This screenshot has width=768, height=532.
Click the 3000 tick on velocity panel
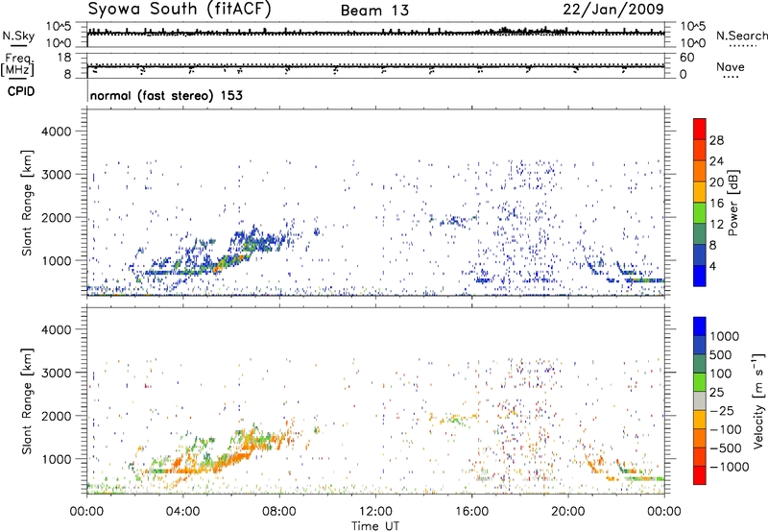(x=56, y=373)
